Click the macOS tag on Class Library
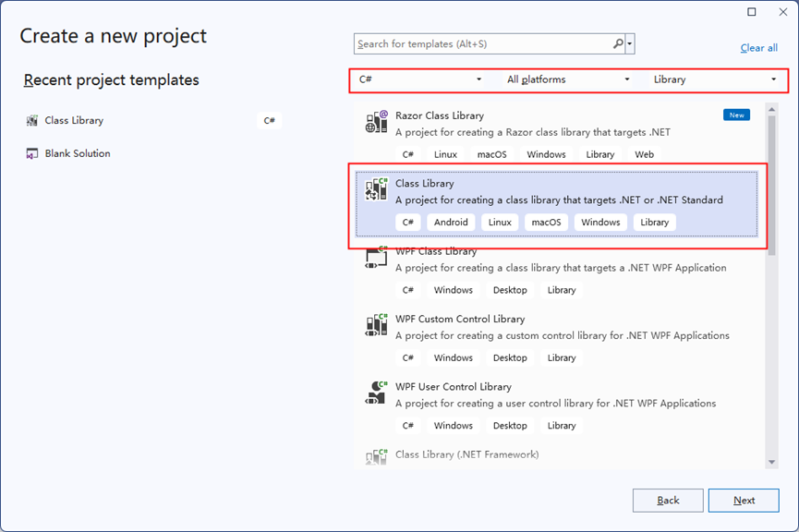Screen dimensions: 799x532 coord(546,223)
